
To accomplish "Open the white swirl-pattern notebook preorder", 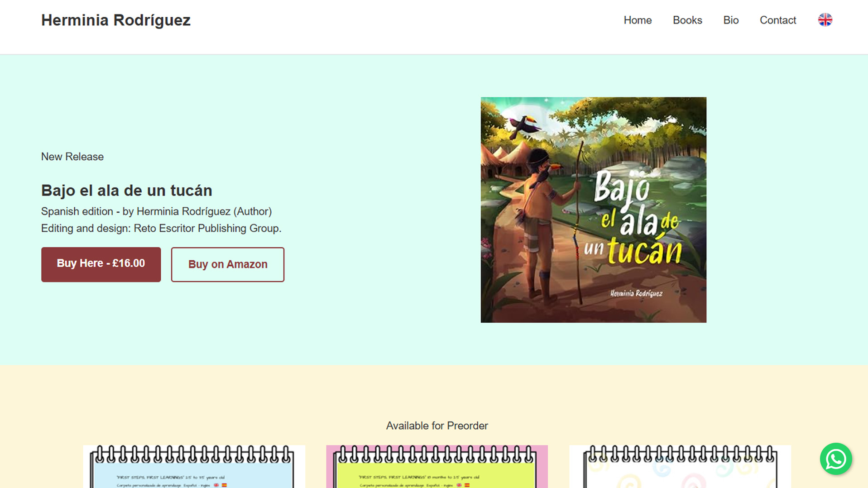I will pos(680,466).
